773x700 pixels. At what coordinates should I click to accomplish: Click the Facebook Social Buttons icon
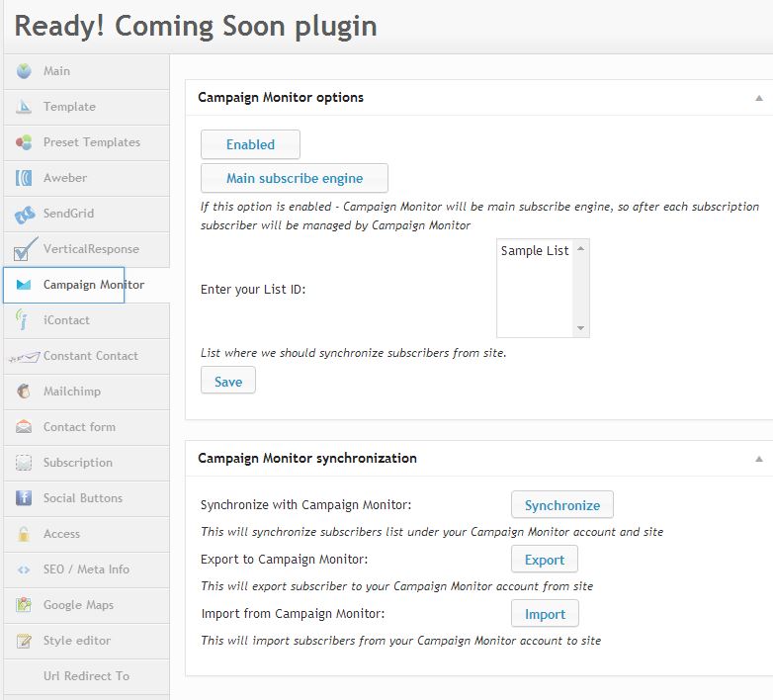point(24,498)
